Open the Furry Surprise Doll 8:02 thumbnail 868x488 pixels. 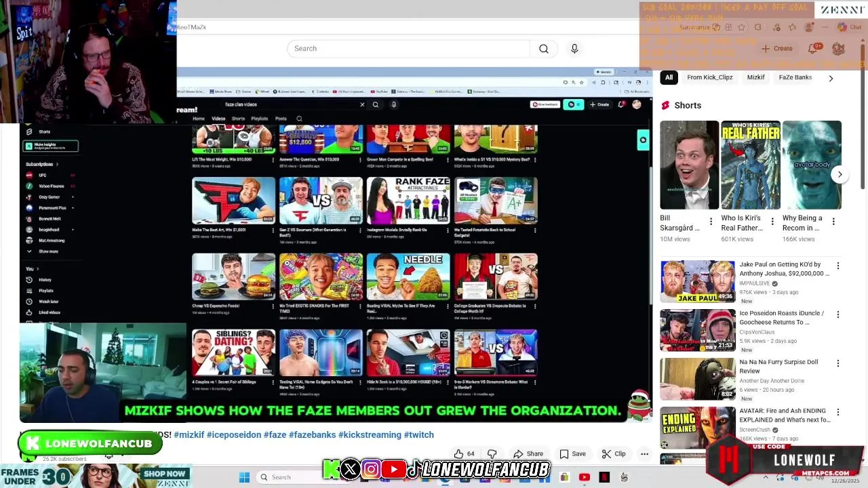click(698, 379)
